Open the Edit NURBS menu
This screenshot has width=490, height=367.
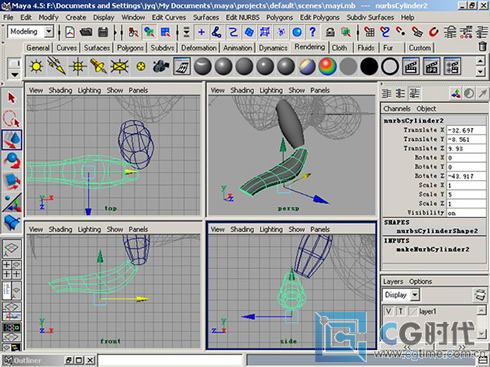[x=242, y=17]
